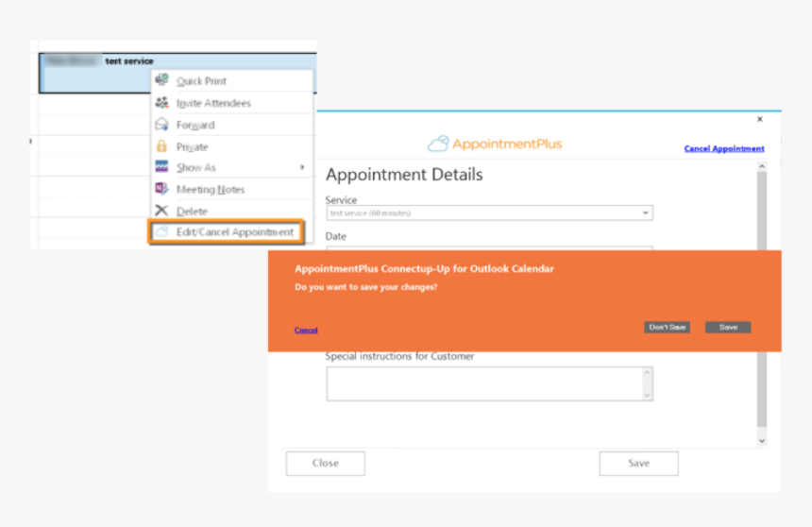812x527 pixels.
Task: Click the Don't Save button
Action: 667,327
